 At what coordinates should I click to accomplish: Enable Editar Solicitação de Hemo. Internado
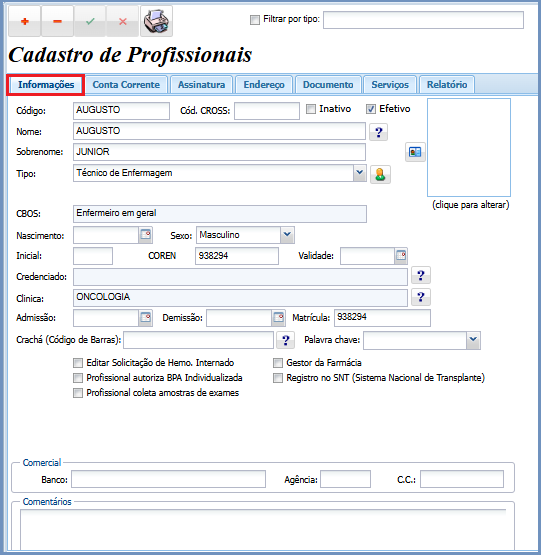pyautogui.click(x=78, y=364)
